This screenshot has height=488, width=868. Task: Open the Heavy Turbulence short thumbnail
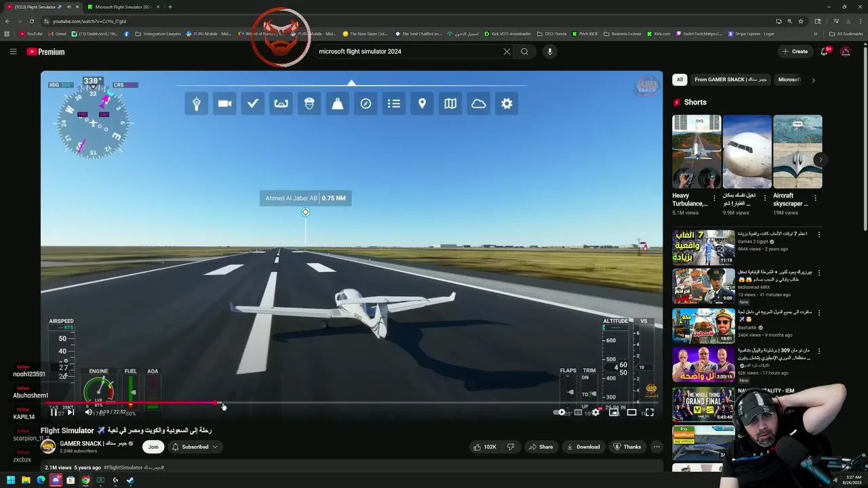pos(696,152)
